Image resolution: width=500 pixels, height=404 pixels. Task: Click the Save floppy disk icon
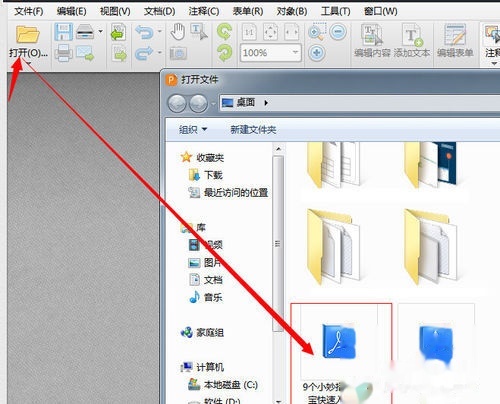pos(63,32)
